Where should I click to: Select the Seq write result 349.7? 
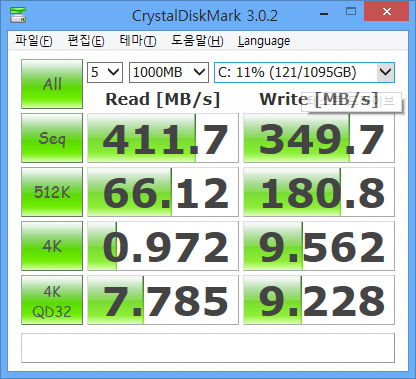[319, 138]
